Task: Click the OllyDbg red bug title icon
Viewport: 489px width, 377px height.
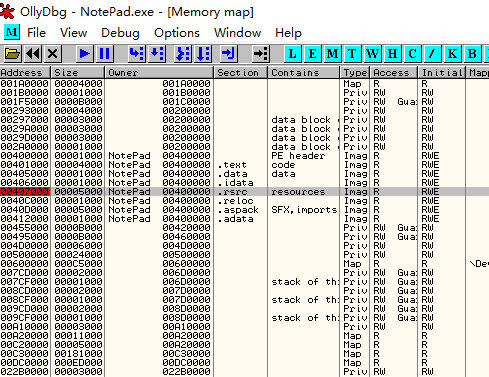Action: coord(7,11)
